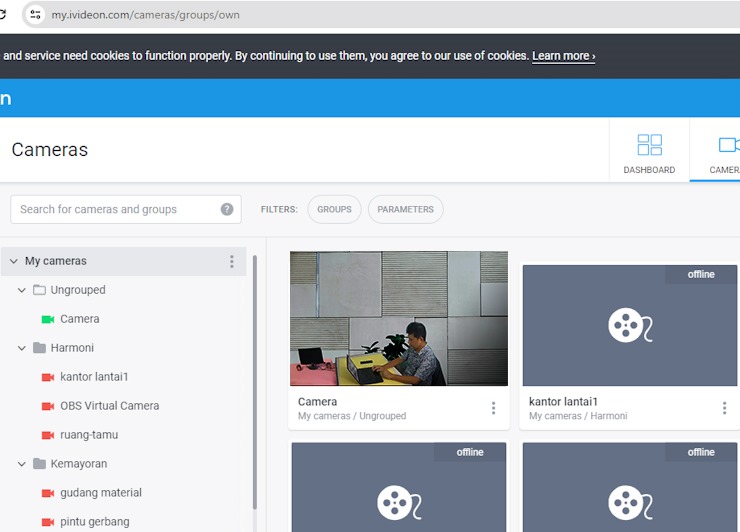Image resolution: width=740 pixels, height=532 pixels.
Task: Open My cameras three-dot menu
Action: point(232,261)
